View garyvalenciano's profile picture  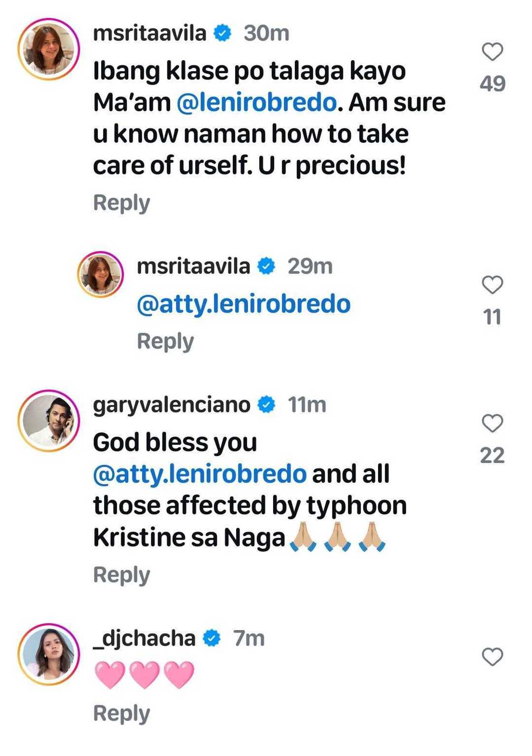tap(49, 421)
